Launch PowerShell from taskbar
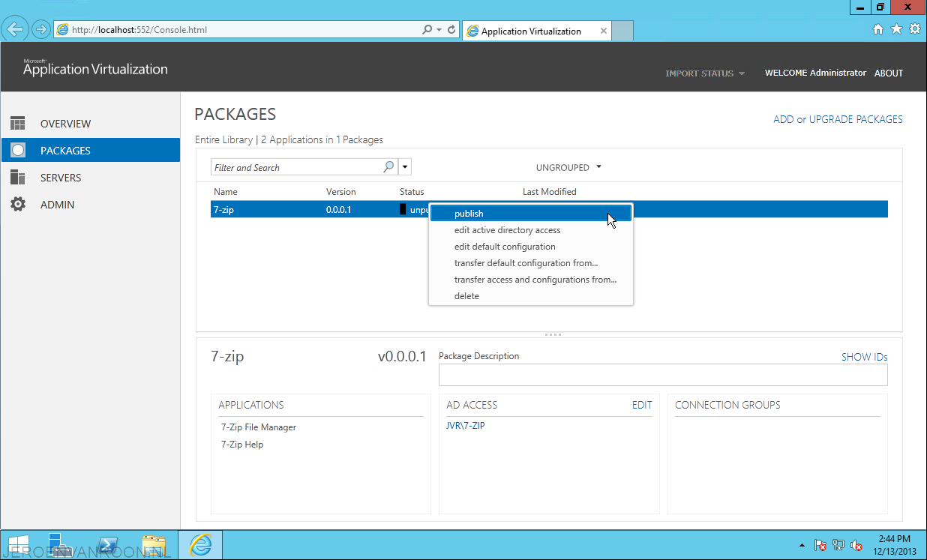 pos(107,545)
